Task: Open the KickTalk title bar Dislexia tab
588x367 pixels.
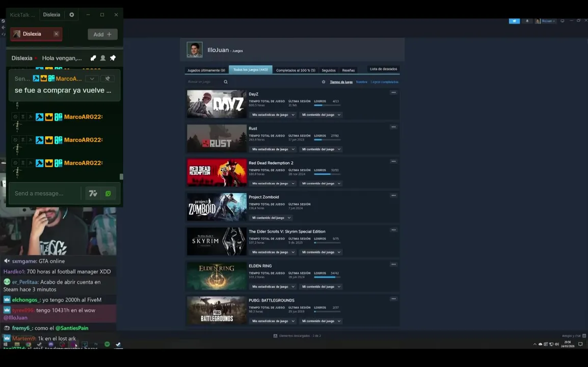Action: point(51,15)
